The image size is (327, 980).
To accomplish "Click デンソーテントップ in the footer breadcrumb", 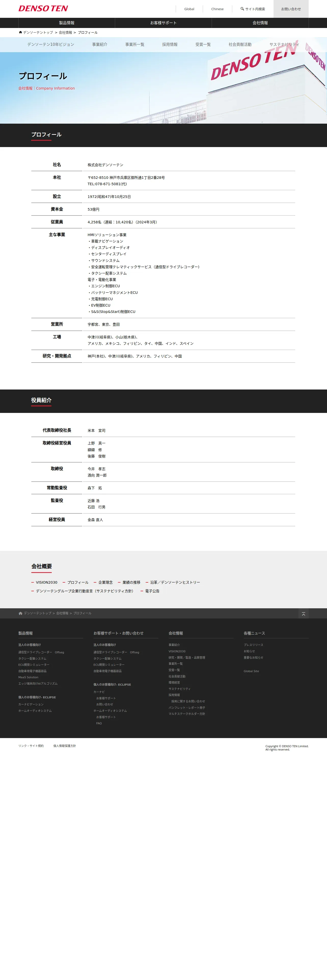I will pos(37,613).
